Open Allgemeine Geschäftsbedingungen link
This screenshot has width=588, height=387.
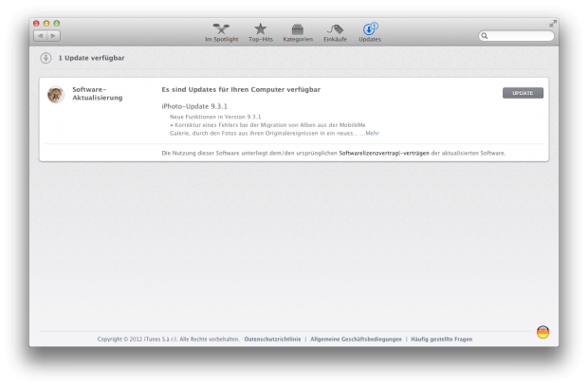356,339
